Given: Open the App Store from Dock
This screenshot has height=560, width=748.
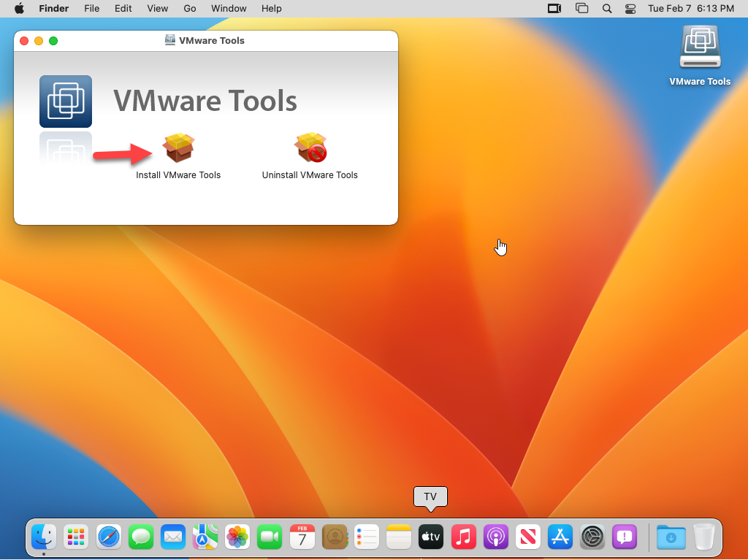Looking at the screenshot, I should pos(560,537).
